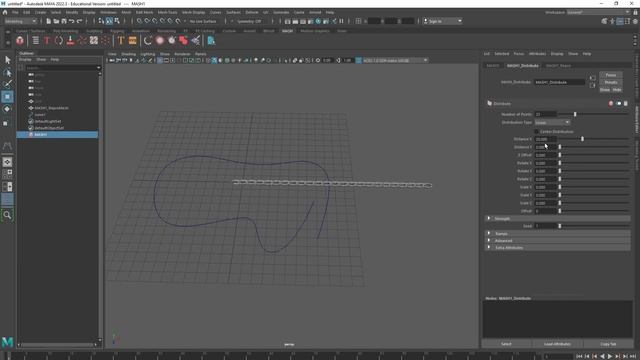Viewport: 640px width, 360px height.
Task: Click the Redo arrow in status line
Action: coord(80,21)
